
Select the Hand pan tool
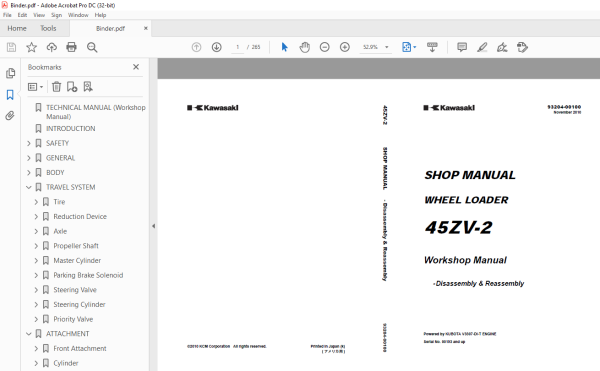[x=305, y=47]
